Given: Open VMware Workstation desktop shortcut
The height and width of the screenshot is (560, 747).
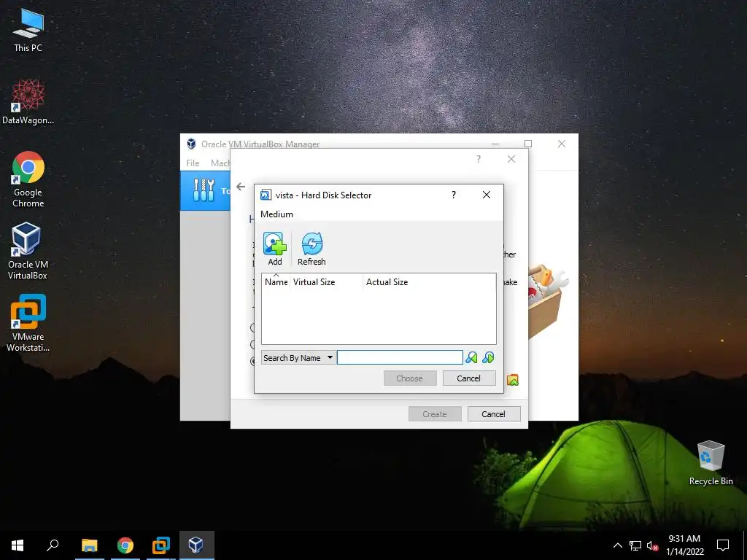Looking at the screenshot, I should [x=28, y=323].
